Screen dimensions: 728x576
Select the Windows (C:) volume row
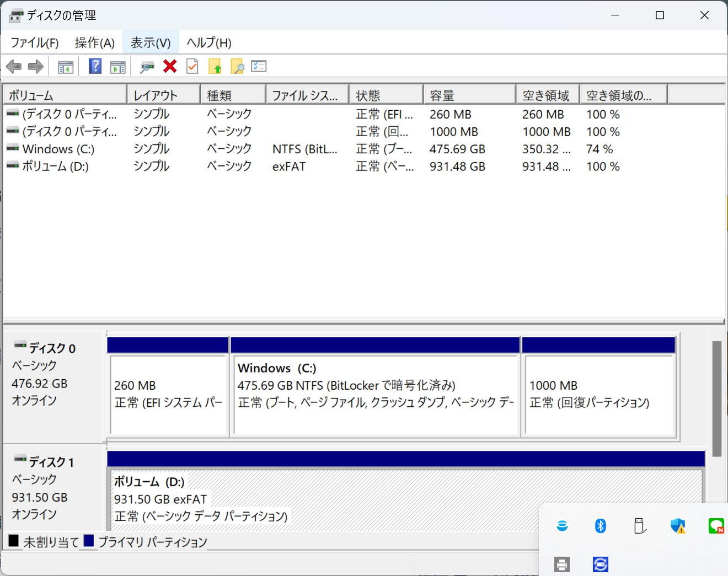pyautogui.click(x=58, y=149)
